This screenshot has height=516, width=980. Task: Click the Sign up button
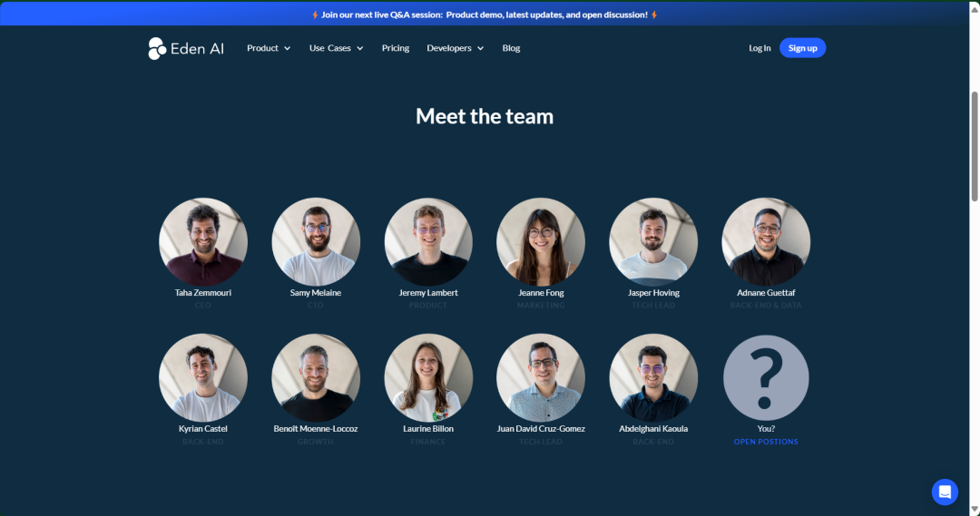802,48
